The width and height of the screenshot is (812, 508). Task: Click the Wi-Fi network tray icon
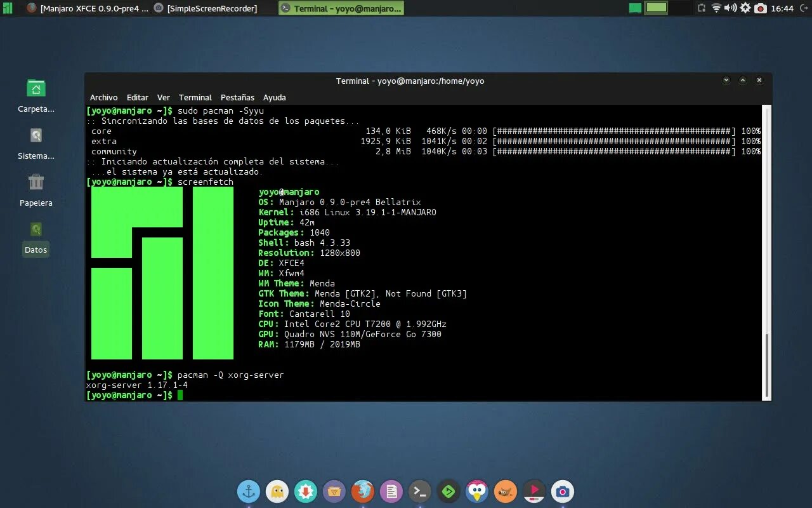(716, 8)
